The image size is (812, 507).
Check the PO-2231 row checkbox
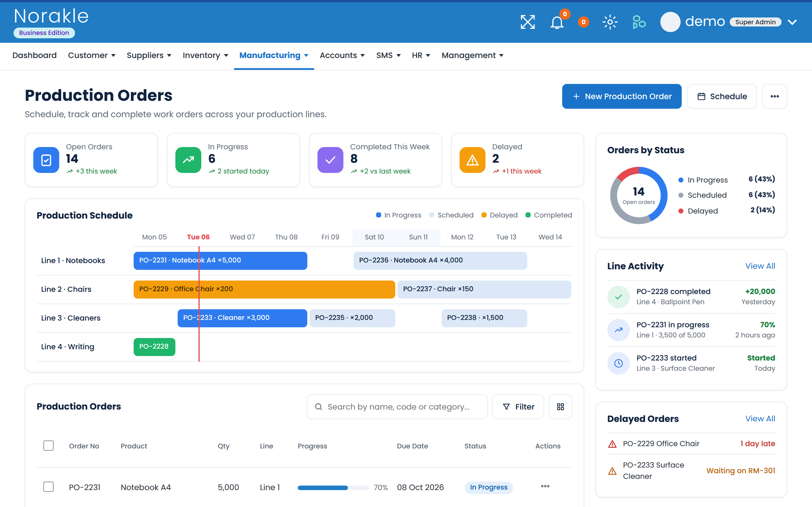49,487
